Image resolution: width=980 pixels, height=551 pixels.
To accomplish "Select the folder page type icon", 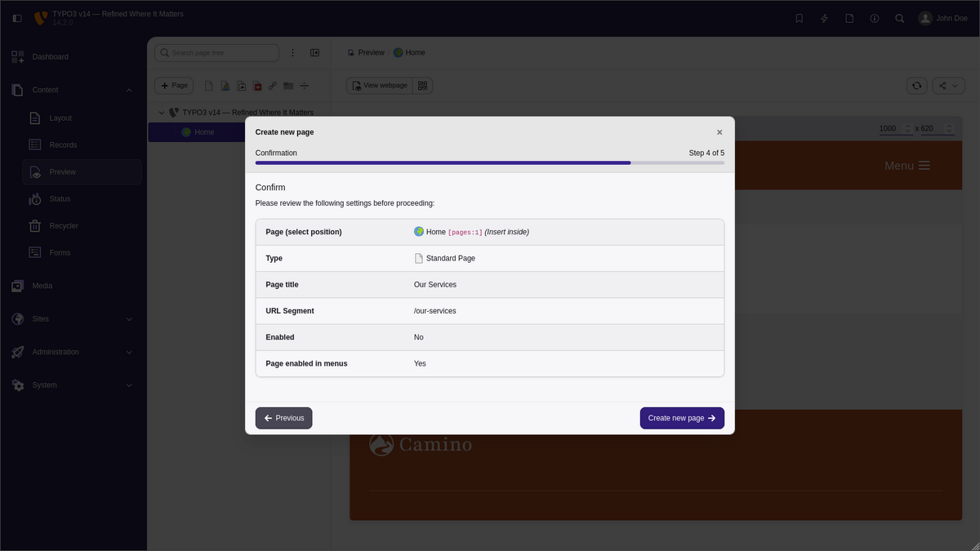I will pos(288,86).
